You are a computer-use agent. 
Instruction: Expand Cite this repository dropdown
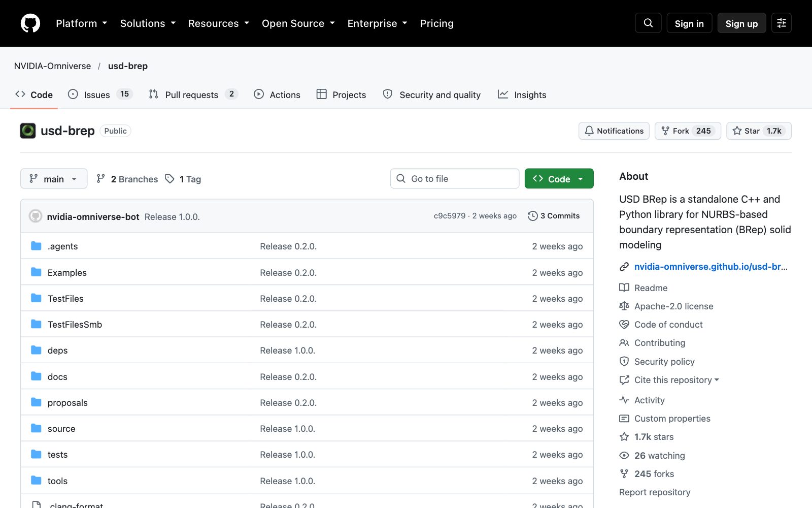pos(669,379)
